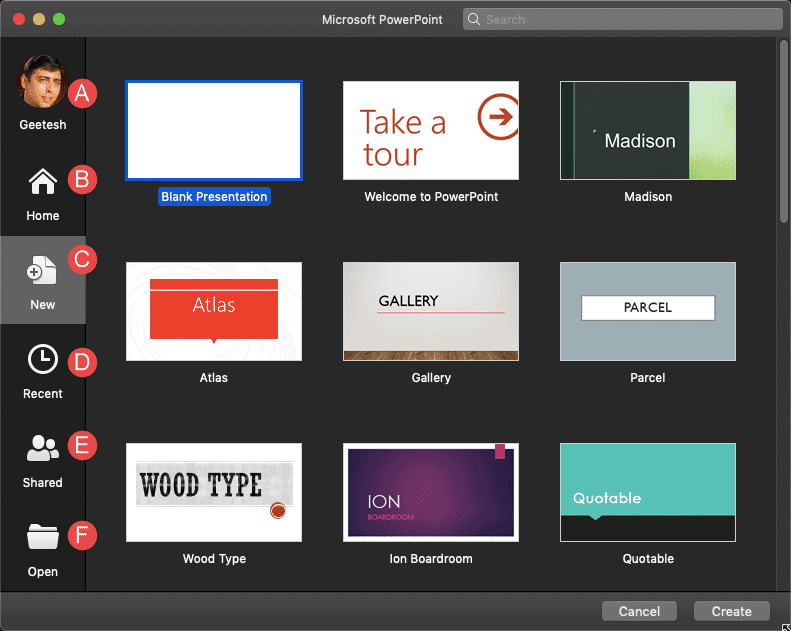Pick the Quotable template thumbnail
The width and height of the screenshot is (791, 631).
pos(648,492)
